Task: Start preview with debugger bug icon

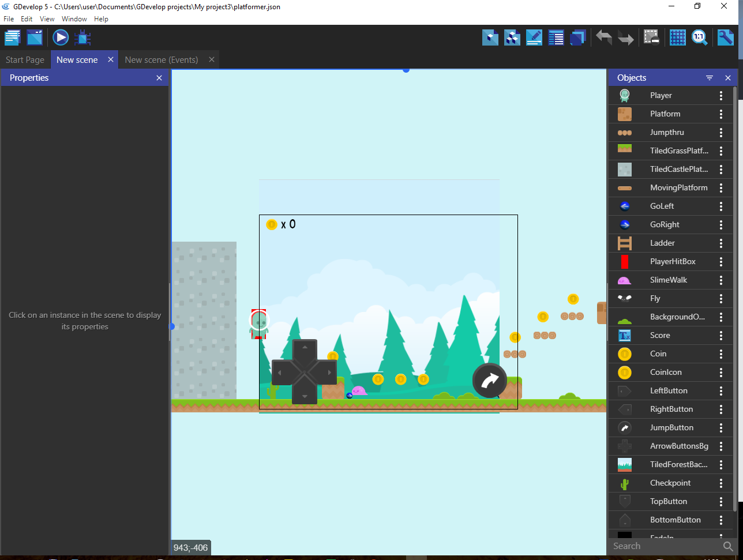Action: click(x=82, y=38)
